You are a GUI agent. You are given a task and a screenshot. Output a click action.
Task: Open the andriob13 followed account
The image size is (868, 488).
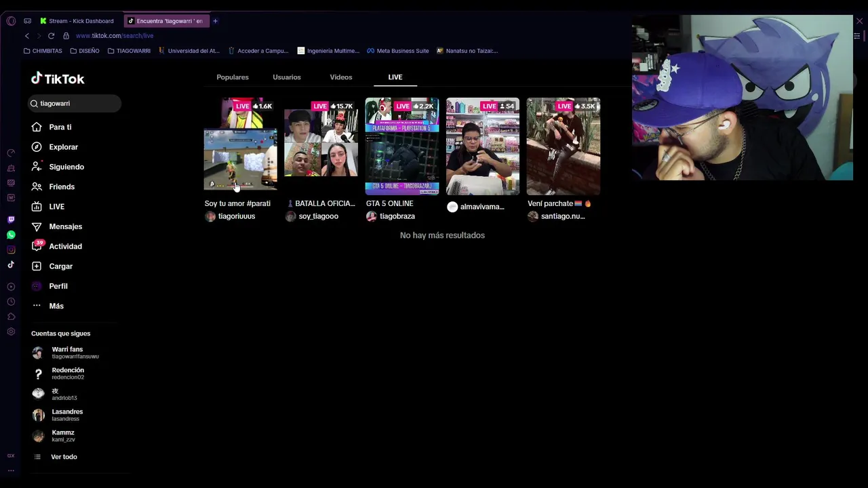[x=56, y=394]
